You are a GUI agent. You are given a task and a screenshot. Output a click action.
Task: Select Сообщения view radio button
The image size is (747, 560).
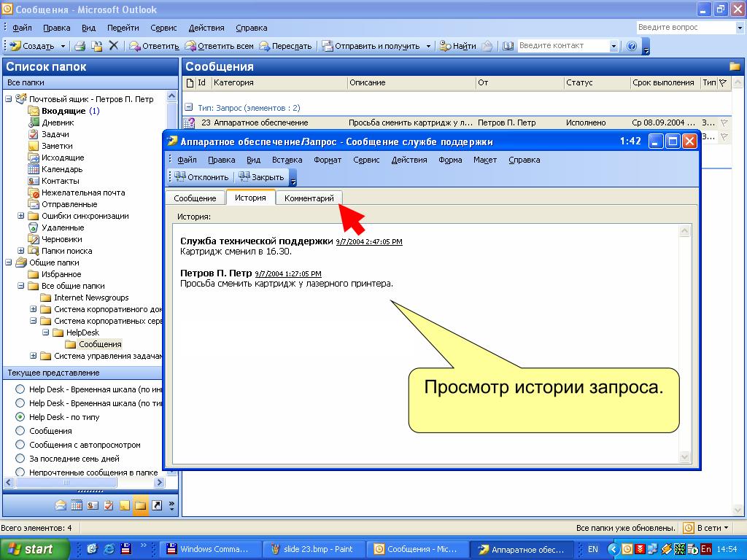pyautogui.click(x=20, y=430)
